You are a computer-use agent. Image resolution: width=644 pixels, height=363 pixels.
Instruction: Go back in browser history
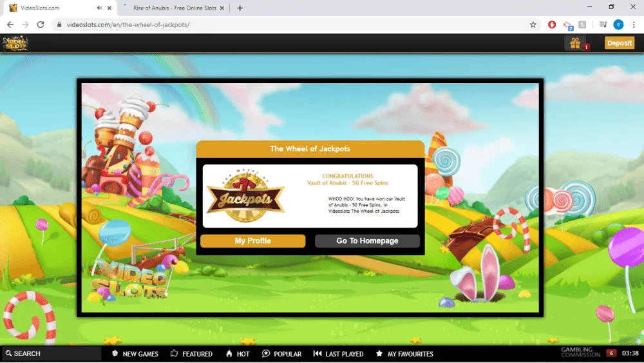pos(10,25)
